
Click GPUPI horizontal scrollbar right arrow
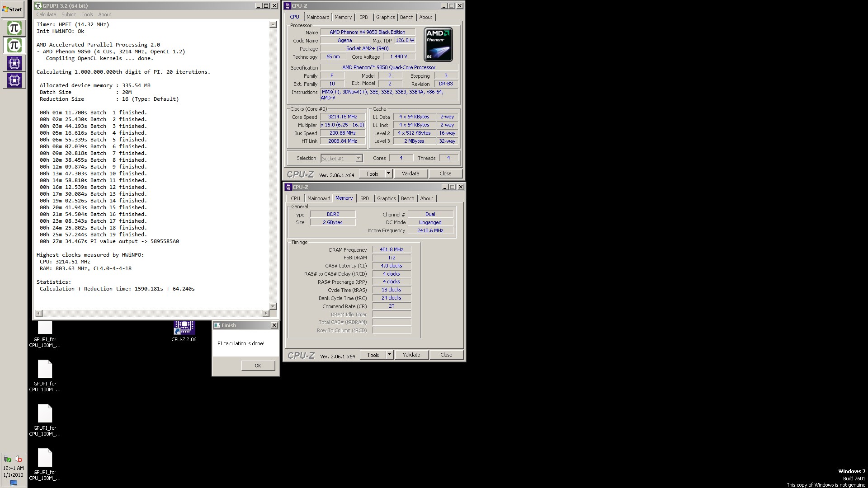(265, 314)
